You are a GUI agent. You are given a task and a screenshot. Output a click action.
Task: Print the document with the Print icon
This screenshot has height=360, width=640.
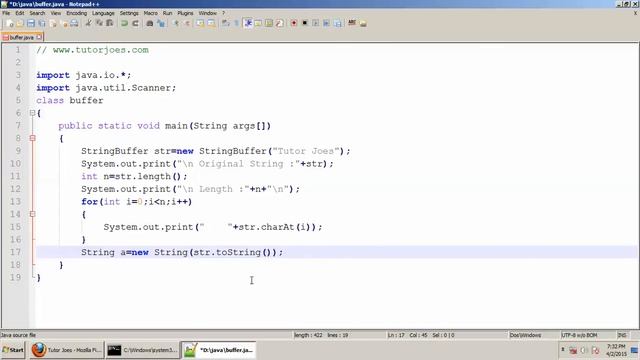74,23
